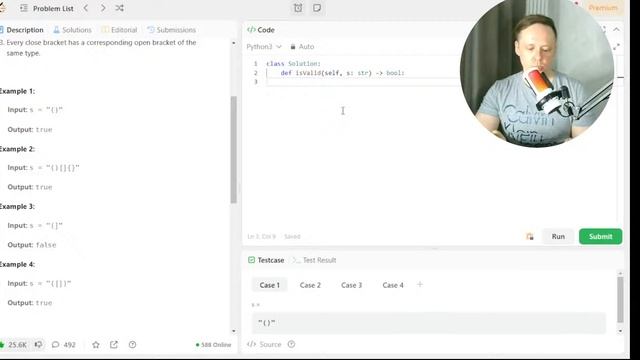
Task: Select test Case 1
Action: [x=269, y=285]
